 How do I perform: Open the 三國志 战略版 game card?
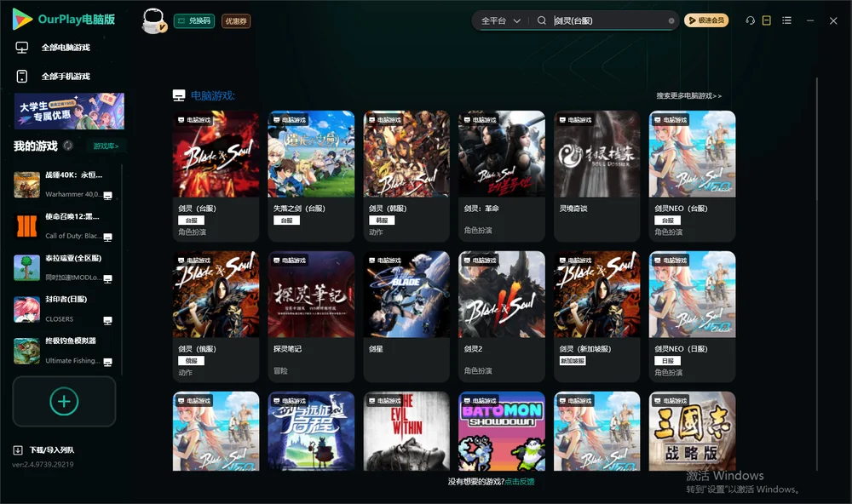pyautogui.click(x=692, y=432)
